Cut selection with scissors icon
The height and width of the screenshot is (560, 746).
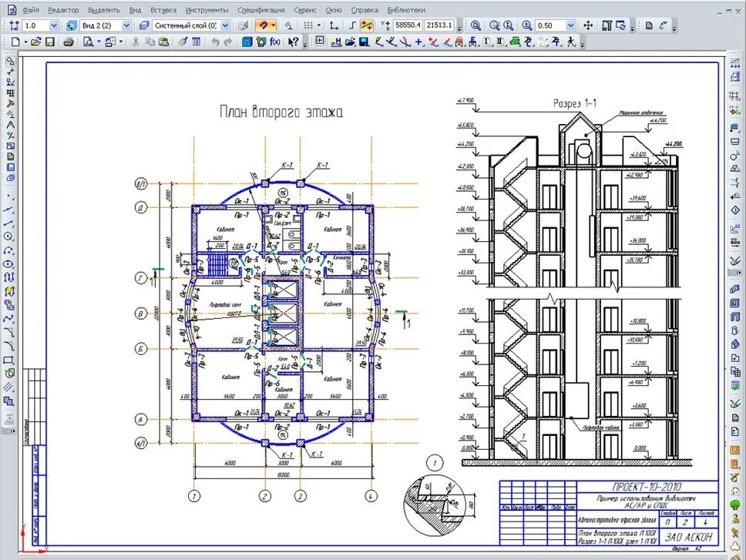point(136,42)
